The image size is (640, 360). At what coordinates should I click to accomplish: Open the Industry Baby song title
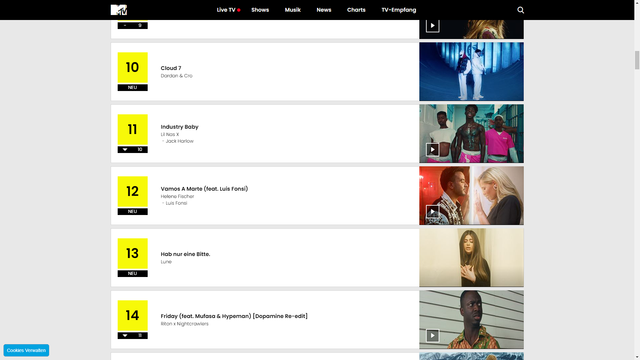180,127
